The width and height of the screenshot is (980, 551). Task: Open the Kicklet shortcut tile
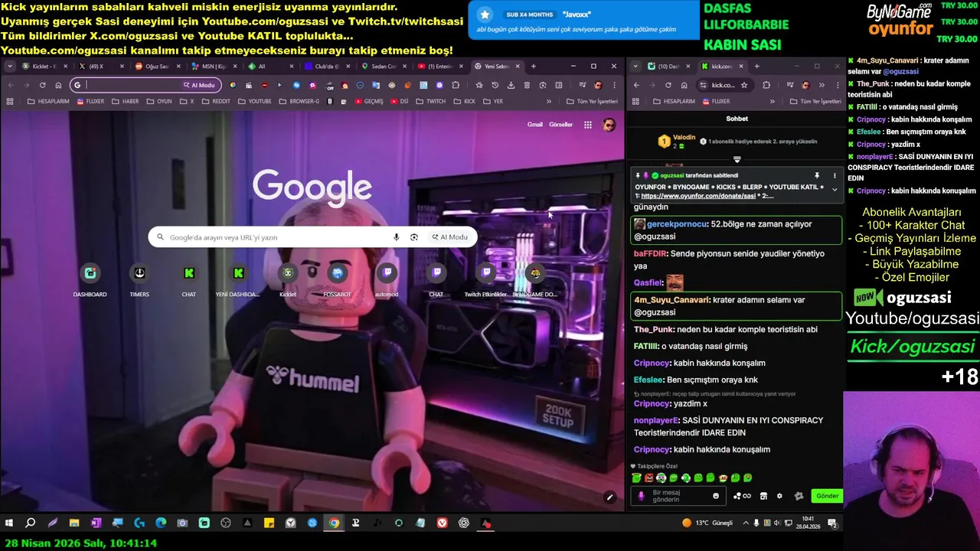[x=288, y=279]
